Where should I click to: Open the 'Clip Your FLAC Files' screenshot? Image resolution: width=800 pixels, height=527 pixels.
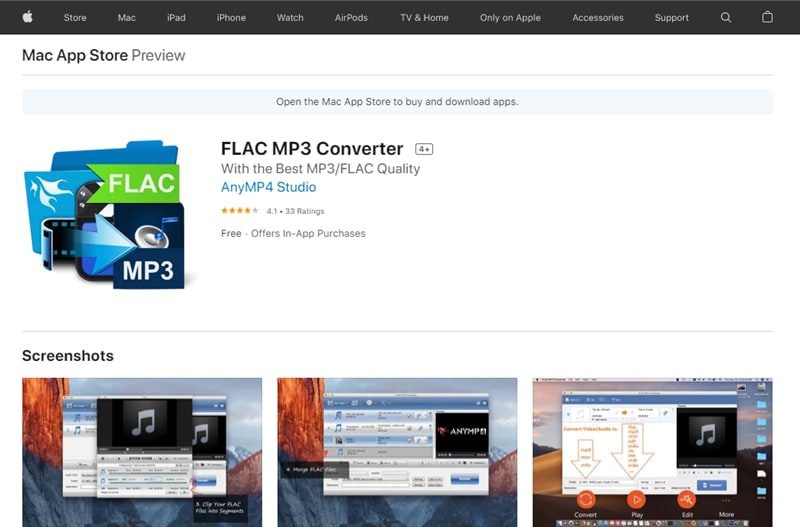click(x=142, y=452)
